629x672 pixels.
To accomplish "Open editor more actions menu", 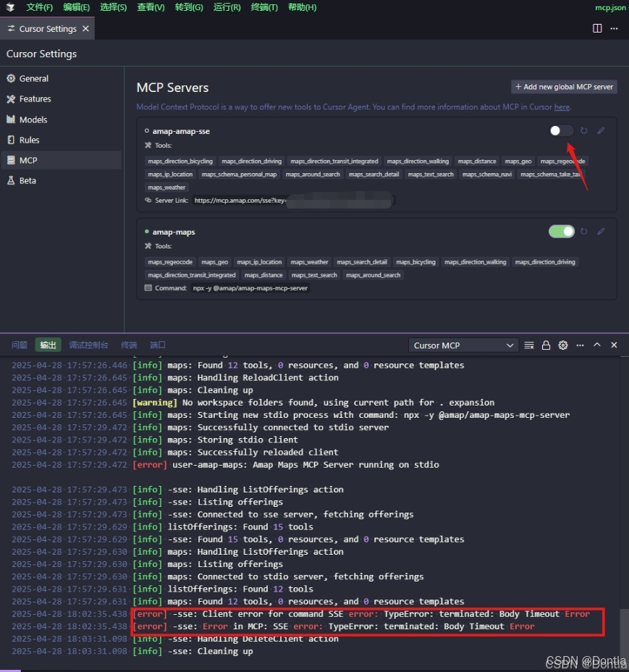I will (614, 28).
